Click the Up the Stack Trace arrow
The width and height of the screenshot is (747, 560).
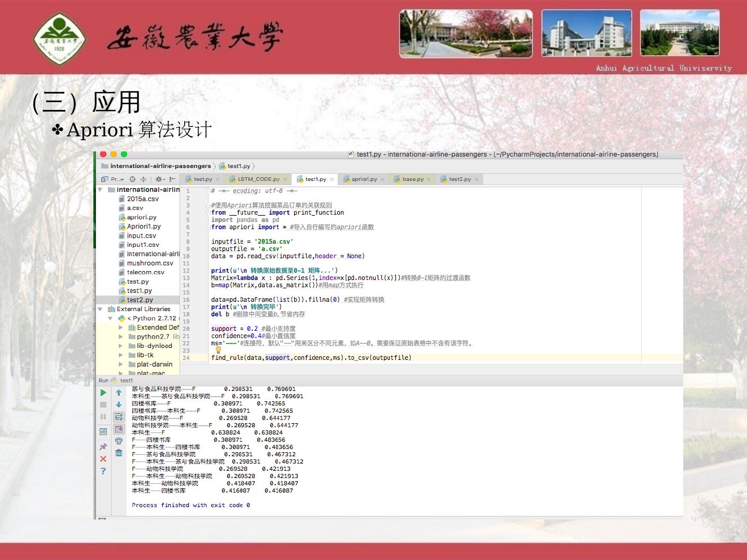(x=119, y=393)
